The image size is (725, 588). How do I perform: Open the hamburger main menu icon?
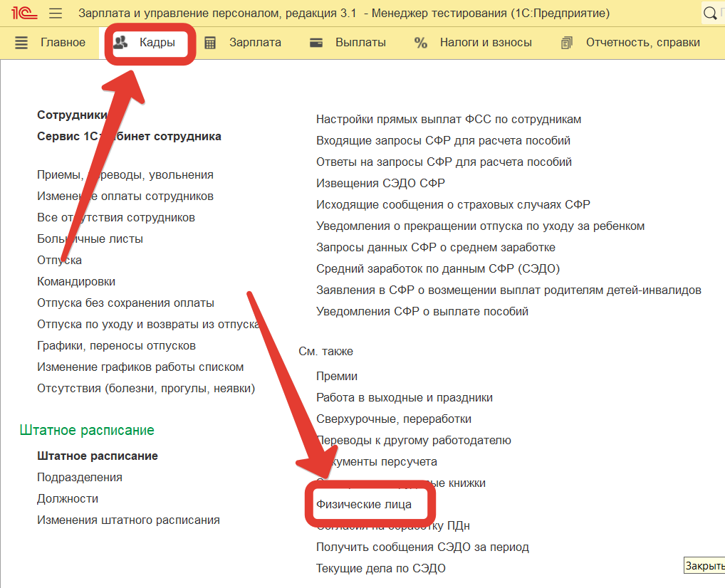tap(56, 14)
